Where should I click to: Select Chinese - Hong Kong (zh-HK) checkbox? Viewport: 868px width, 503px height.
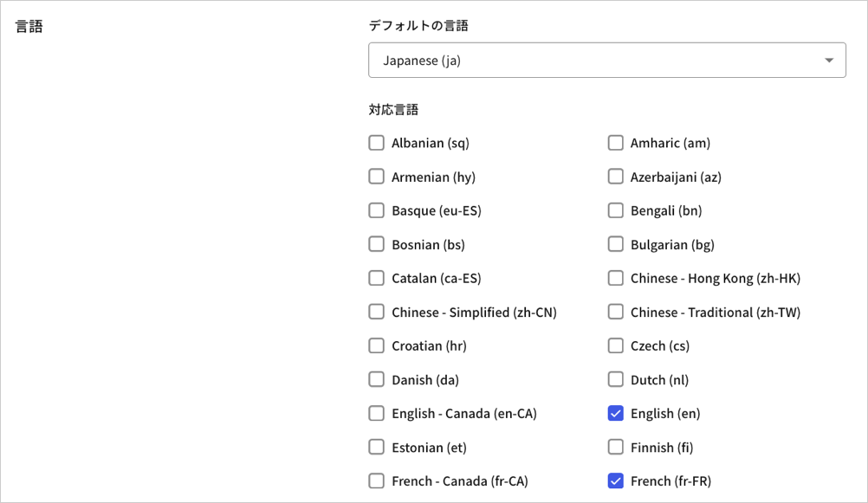pos(615,278)
